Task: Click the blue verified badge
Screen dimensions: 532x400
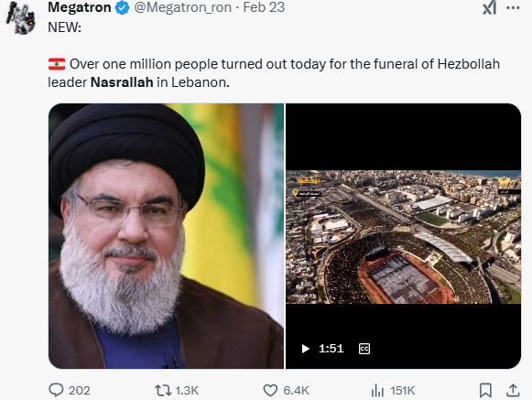Action: click(122, 8)
